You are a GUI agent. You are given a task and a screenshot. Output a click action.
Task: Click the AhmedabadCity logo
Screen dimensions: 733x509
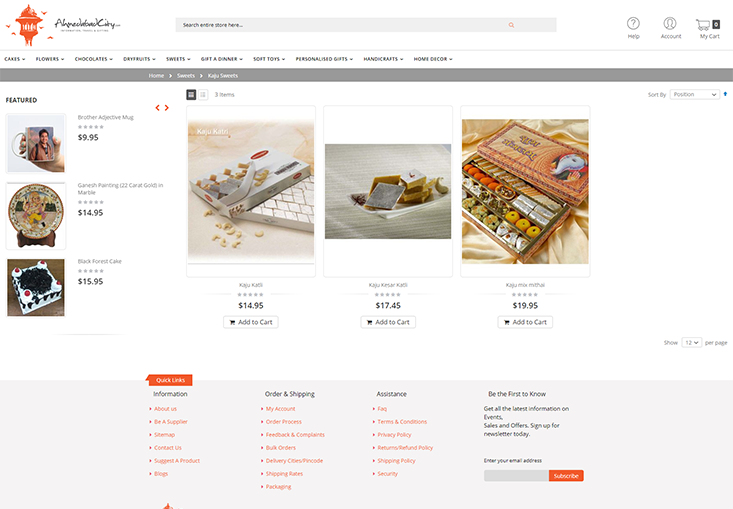coord(63,25)
